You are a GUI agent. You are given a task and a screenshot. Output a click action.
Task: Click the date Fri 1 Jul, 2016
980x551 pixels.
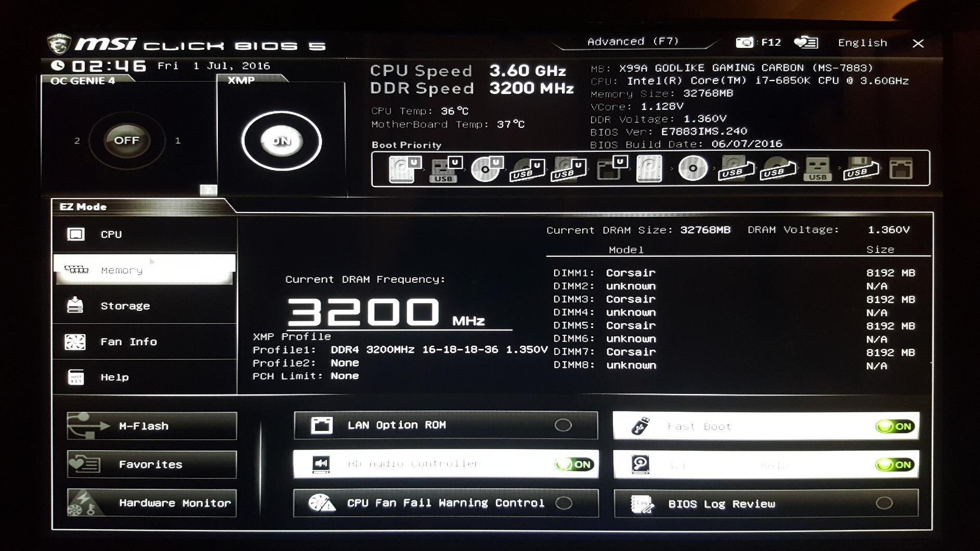tap(214, 66)
